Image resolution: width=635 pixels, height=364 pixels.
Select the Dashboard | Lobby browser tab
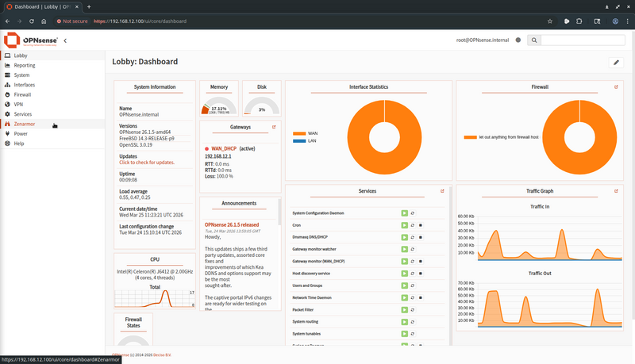click(43, 6)
